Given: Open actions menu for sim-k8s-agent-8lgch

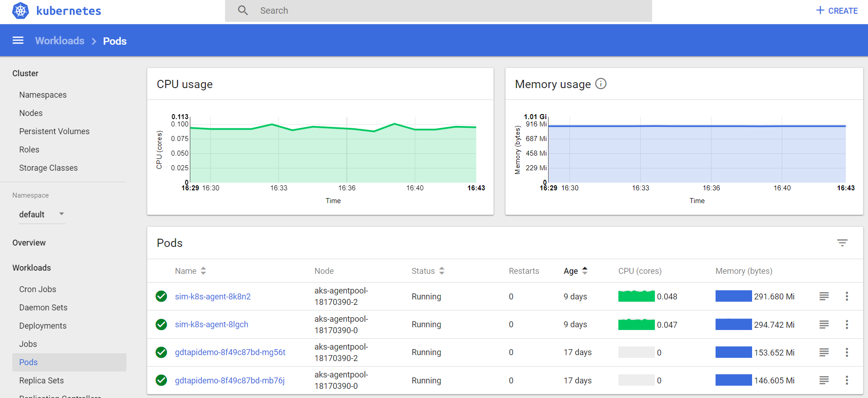Looking at the screenshot, I should pyautogui.click(x=847, y=325).
